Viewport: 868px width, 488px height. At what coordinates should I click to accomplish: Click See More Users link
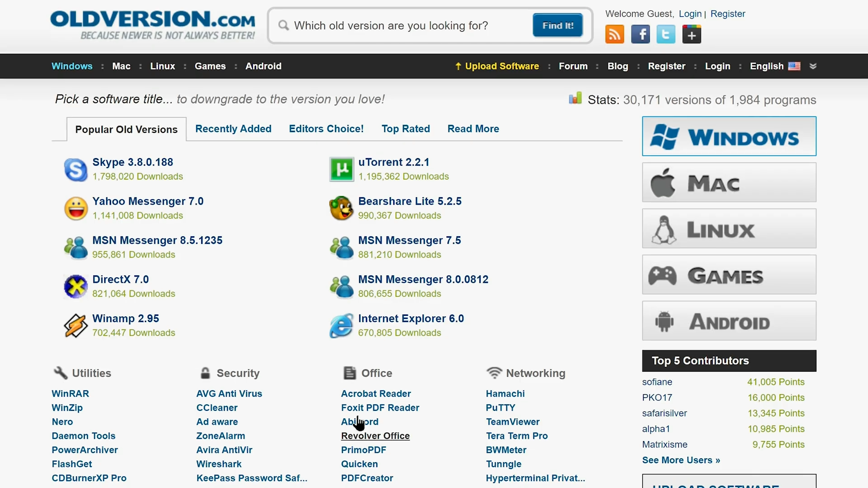coord(681,460)
